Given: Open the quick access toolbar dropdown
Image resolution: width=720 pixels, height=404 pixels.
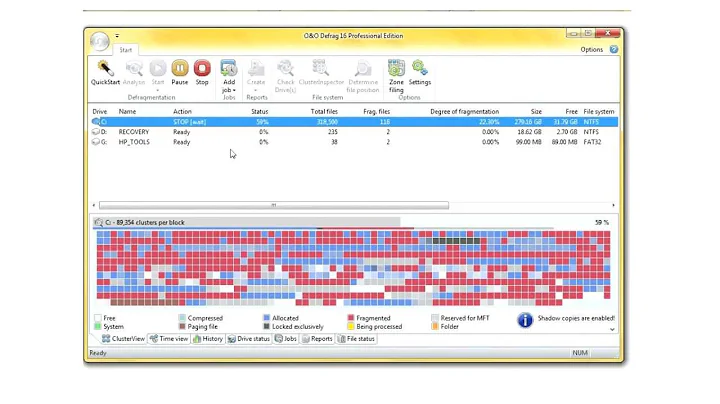Looking at the screenshot, I should tap(117, 35).
